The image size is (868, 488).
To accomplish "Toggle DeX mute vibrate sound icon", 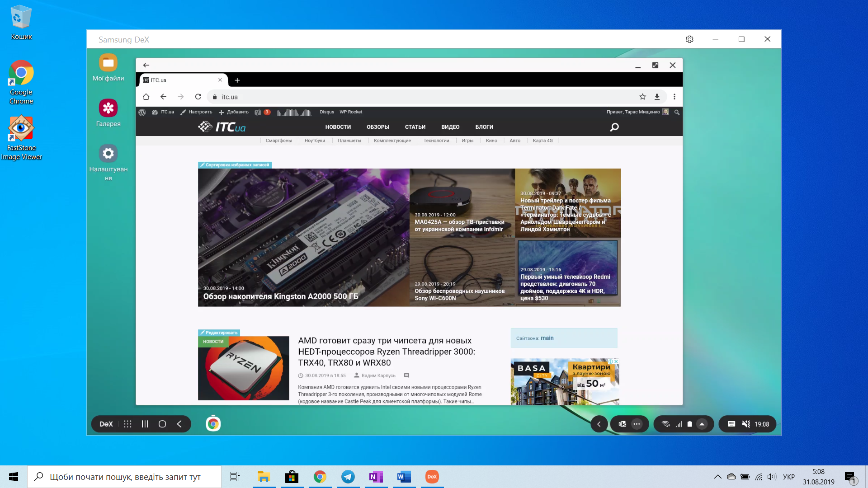I will click(746, 424).
